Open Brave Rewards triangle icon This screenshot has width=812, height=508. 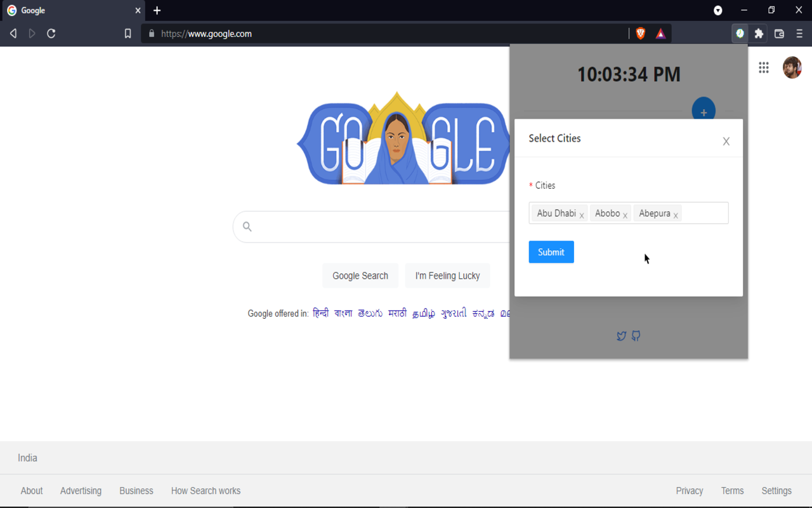[x=660, y=34]
